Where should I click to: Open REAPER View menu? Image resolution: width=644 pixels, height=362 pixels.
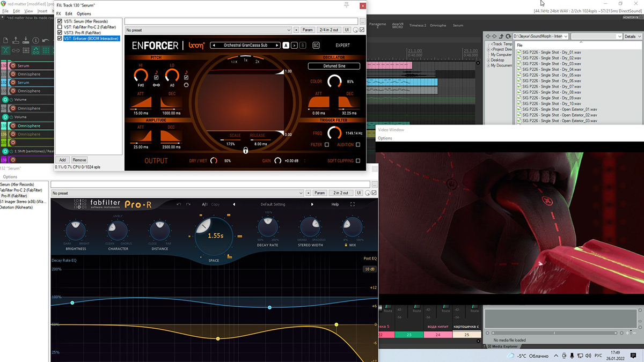(x=28, y=11)
